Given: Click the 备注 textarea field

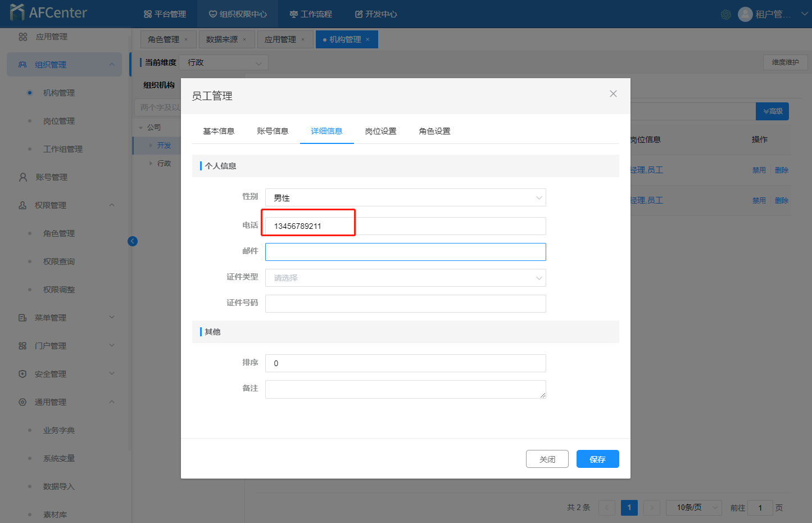Looking at the screenshot, I should pyautogui.click(x=405, y=389).
